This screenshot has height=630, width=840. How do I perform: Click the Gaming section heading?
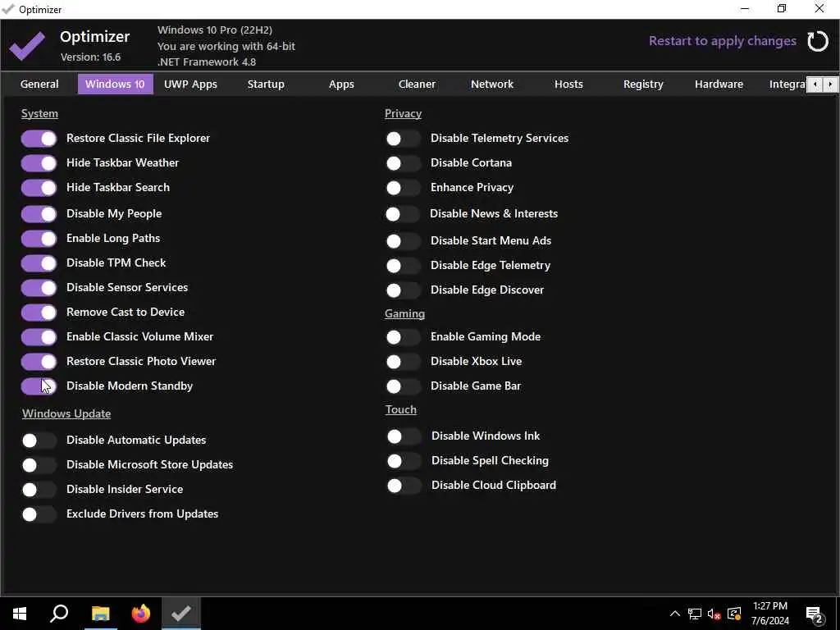pos(404,314)
